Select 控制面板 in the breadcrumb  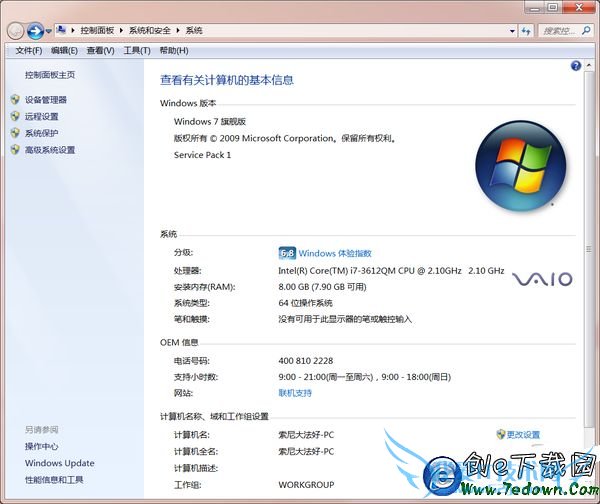[x=97, y=30]
